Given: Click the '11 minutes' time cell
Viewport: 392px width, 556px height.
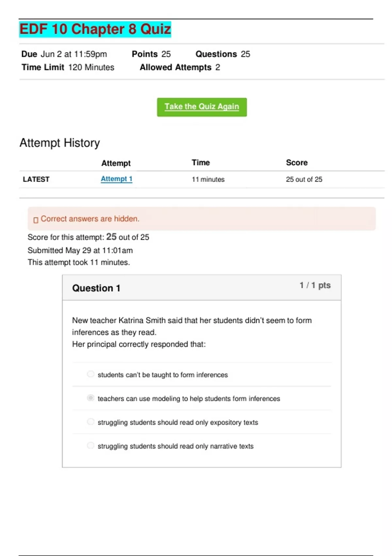Looking at the screenshot, I should click(208, 179).
